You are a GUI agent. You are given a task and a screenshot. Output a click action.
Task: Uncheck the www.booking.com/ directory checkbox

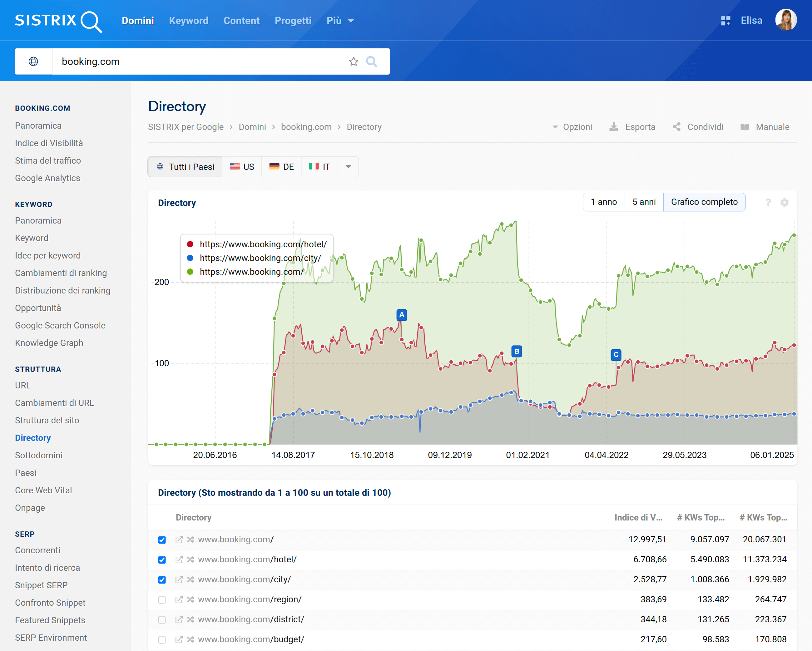[162, 540]
